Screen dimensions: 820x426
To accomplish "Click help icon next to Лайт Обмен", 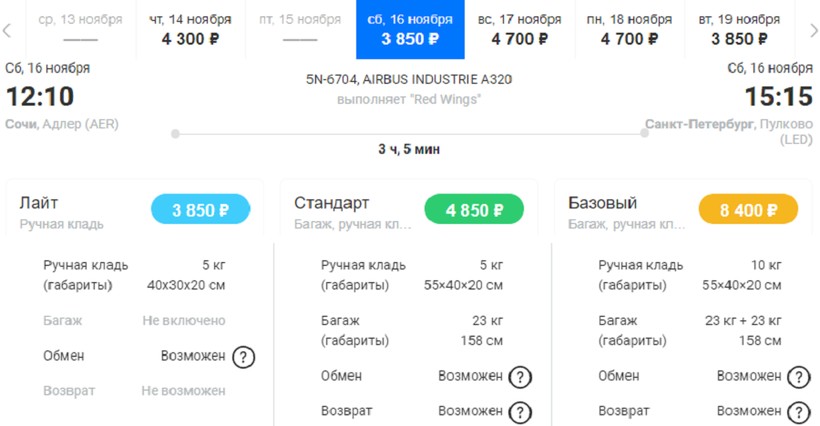I will (x=243, y=357).
